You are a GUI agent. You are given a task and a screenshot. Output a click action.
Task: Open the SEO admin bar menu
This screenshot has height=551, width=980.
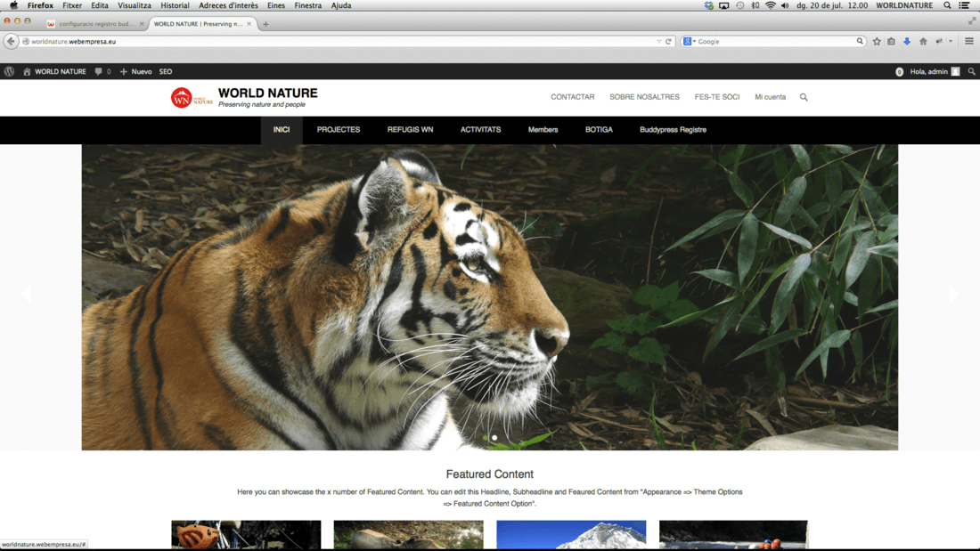166,71
